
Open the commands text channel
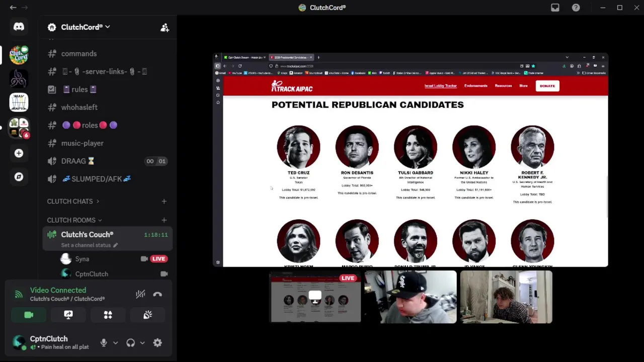(108, 54)
